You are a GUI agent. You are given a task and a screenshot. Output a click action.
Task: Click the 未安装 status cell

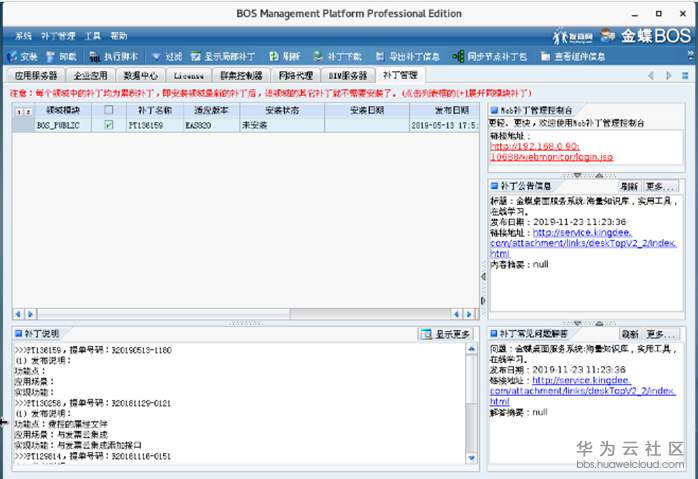[x=282, y=126]
